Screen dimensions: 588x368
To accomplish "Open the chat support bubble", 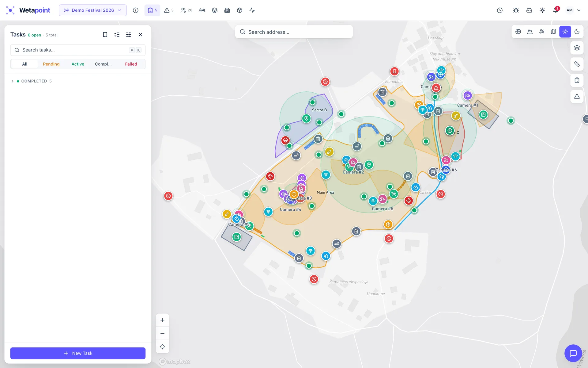I will tap(573, 353).
